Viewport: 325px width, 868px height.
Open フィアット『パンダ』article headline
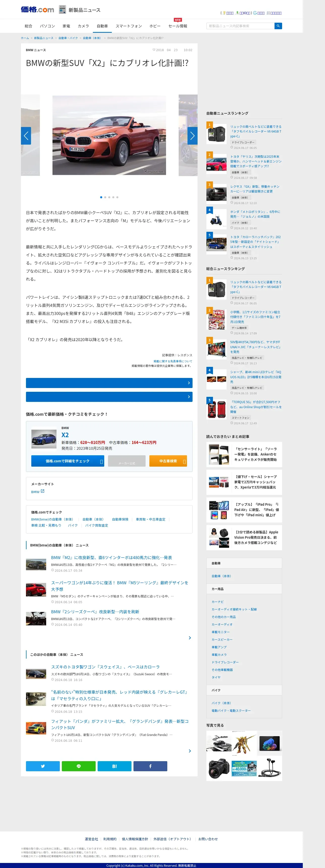(120, 724)
